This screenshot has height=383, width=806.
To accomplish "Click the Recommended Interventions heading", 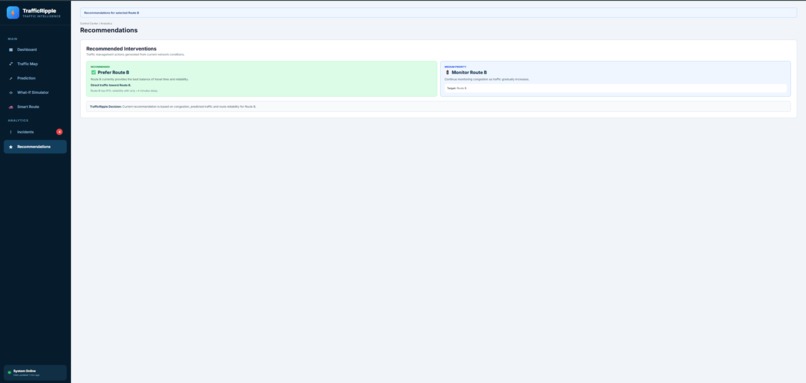I will [x=121, y=49].
